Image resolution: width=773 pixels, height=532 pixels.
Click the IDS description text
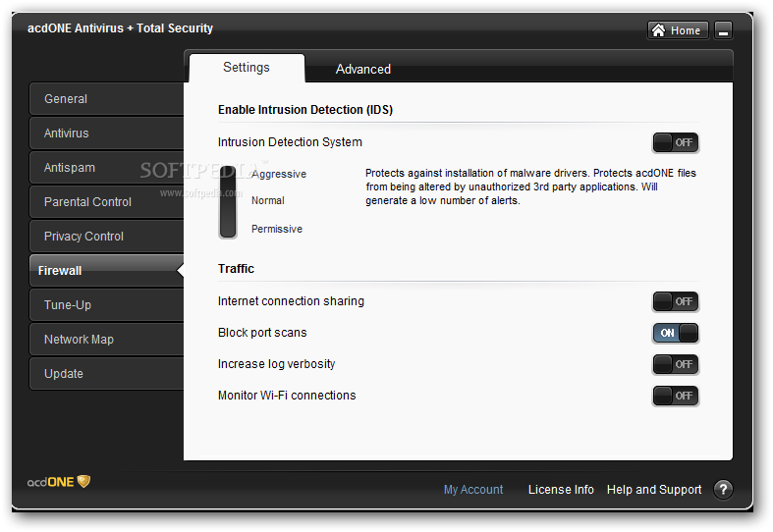(x=530, y=186)
